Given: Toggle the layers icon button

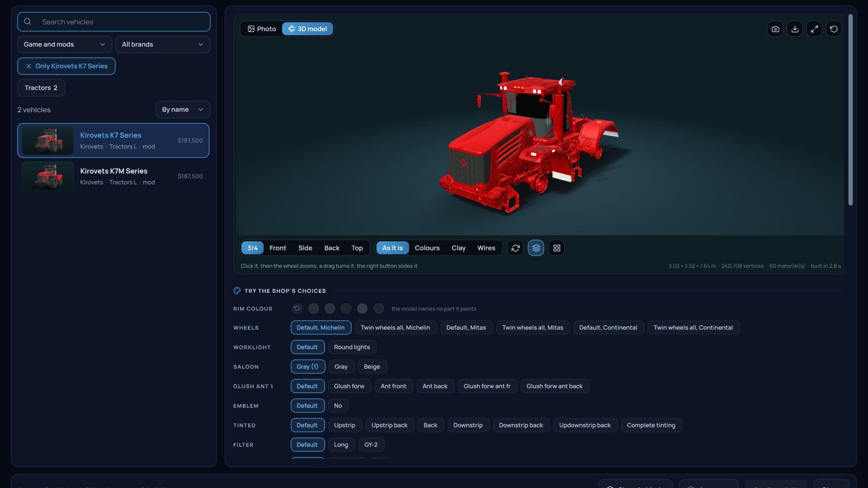Looking at the screenshot, I should (x=536, y=248).
